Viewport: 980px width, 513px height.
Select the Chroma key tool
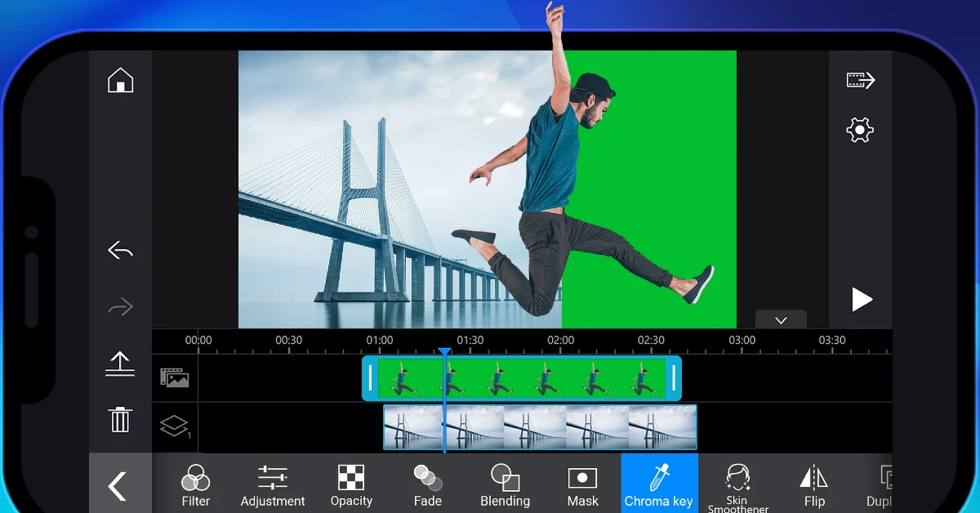(x=659, y=484)
